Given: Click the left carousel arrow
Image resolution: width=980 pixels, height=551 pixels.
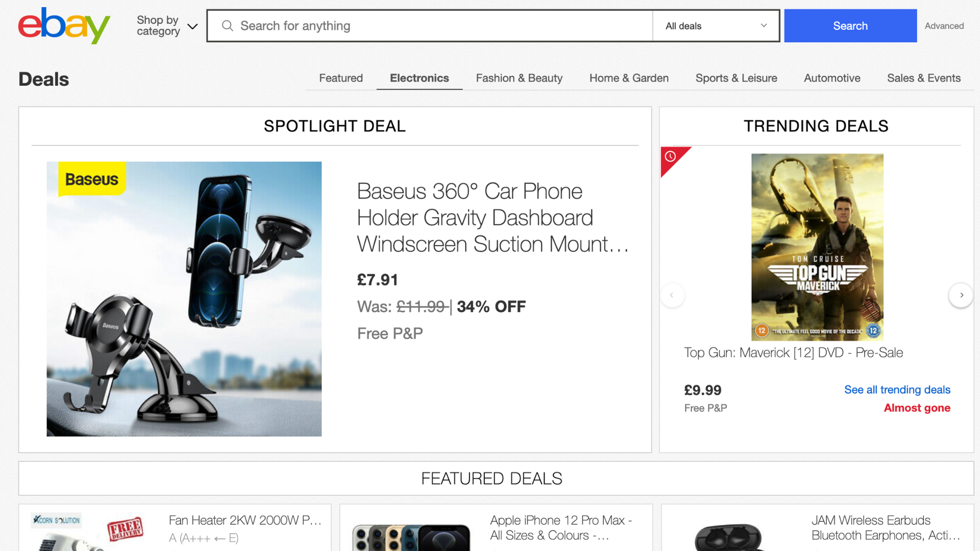Looking at the screenshot, I should click(672, 295).
